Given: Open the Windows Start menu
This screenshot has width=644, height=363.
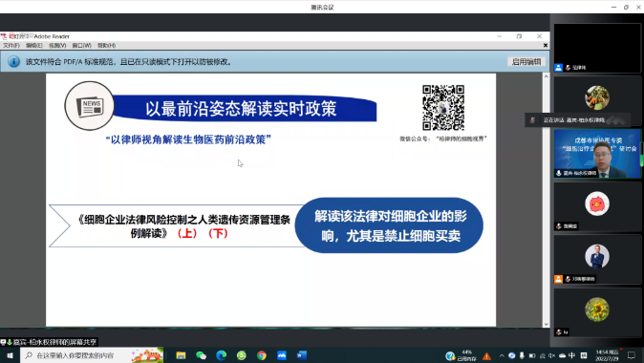Looking at the screenshot, I should coord(10,355).
